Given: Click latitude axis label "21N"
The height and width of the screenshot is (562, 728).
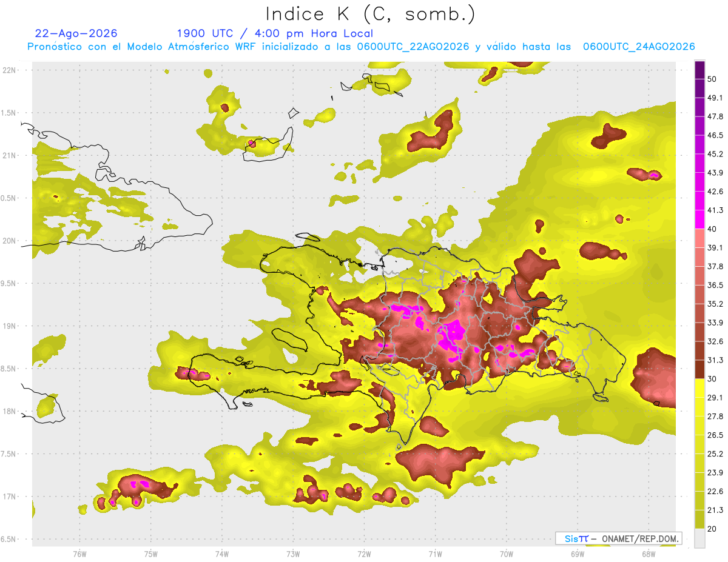Looking at the screenshot, I should 9,155.
